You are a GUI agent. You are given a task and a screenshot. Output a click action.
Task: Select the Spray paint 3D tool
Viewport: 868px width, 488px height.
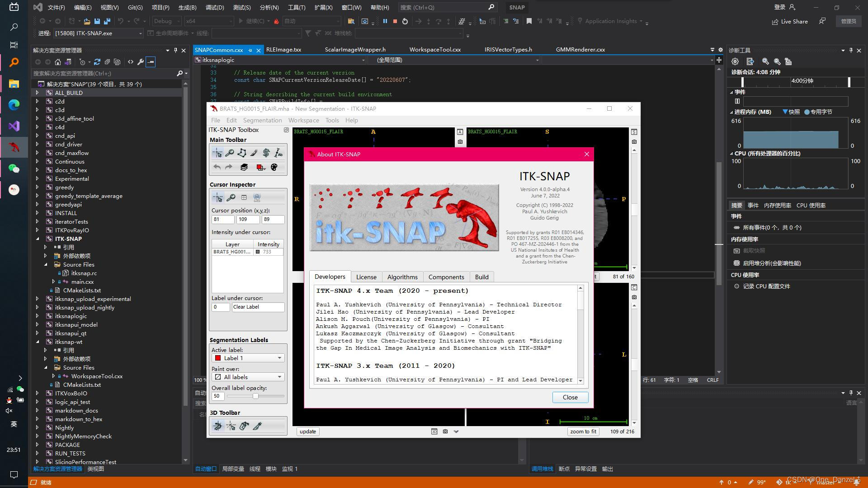(244, 426)
